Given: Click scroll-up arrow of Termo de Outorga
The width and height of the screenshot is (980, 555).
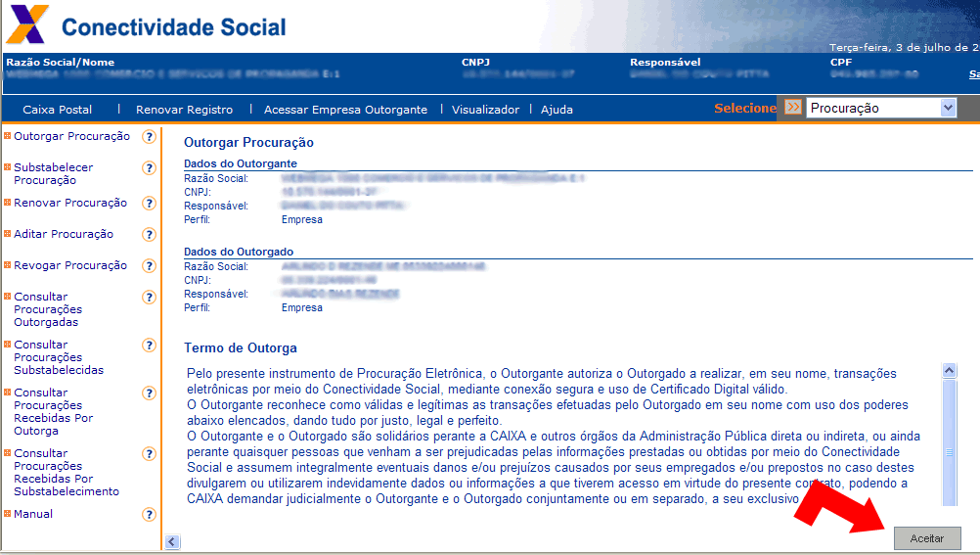Looking at the screenshot, I should coord(950,370).
